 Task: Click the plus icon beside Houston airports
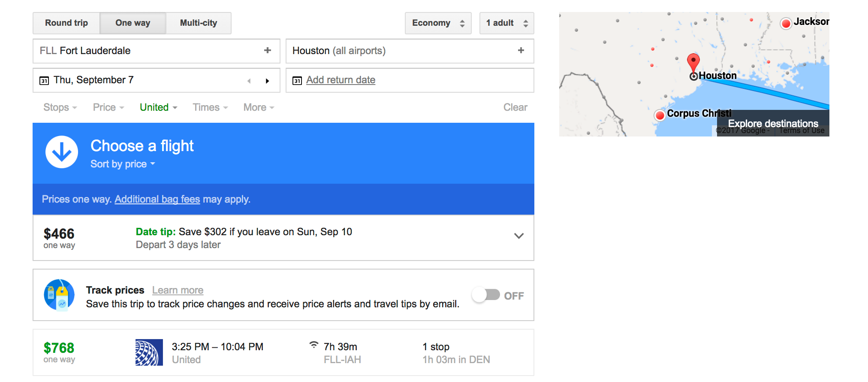pos(521,51)
